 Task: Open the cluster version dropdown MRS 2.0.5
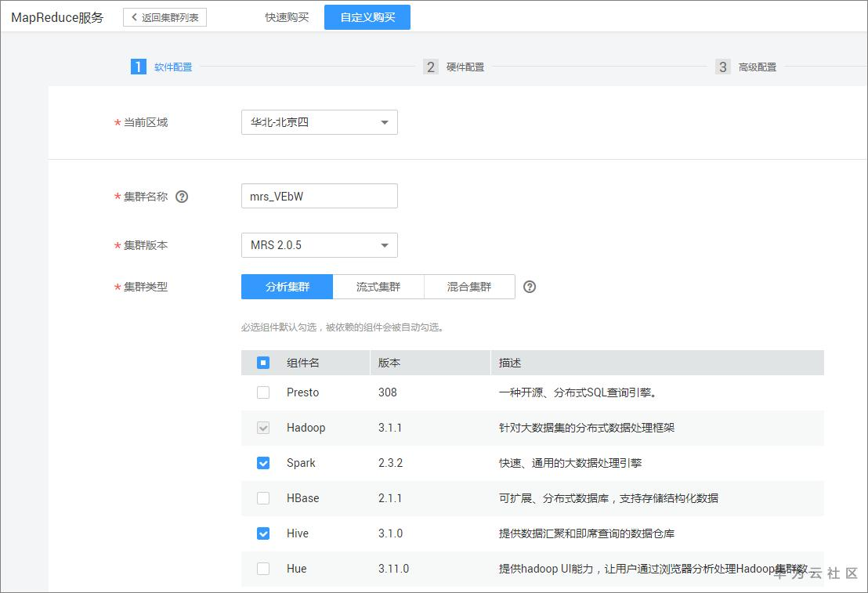click(319, 245)
